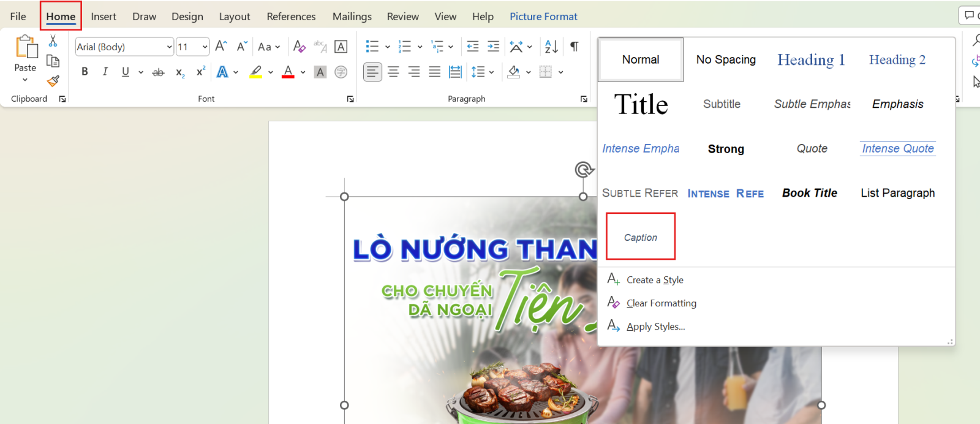This screenshot has height=424, width=980.
Task: Toggle left alignment
Action: (372, 72)
